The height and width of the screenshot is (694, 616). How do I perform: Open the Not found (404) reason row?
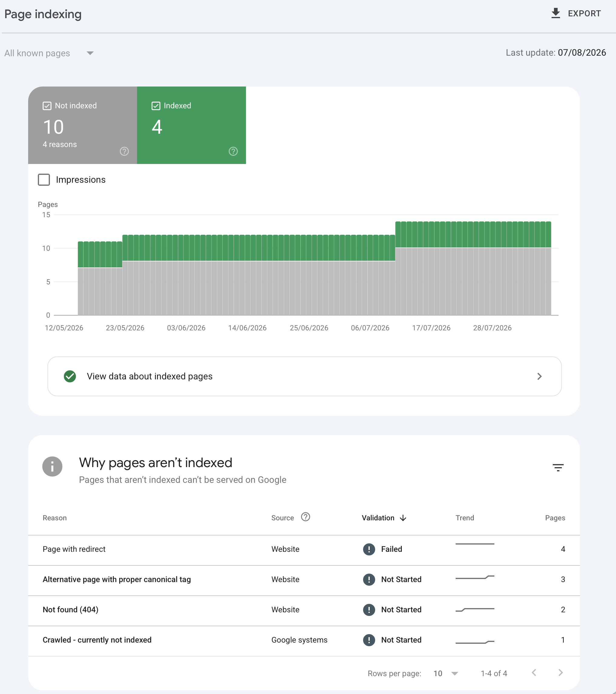click(304, 610)
